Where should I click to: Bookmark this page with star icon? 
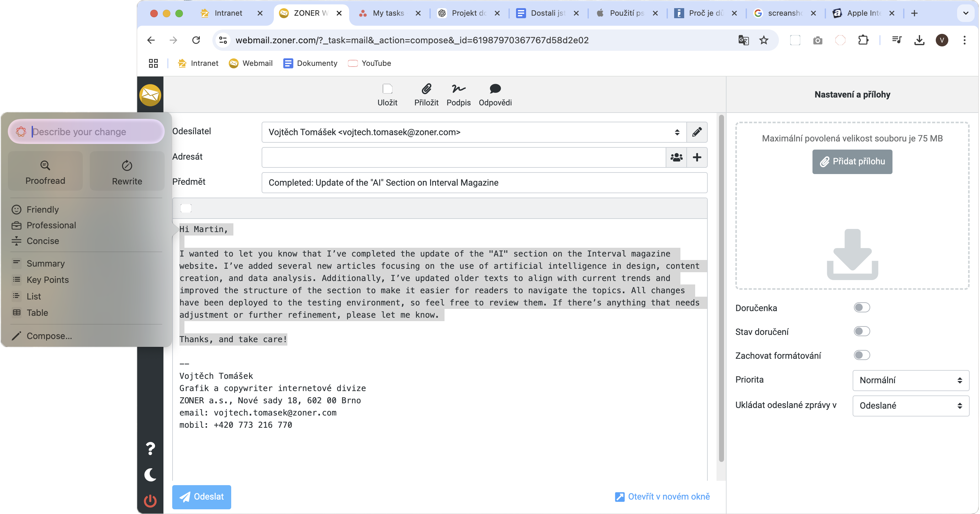tap(764, 40)
